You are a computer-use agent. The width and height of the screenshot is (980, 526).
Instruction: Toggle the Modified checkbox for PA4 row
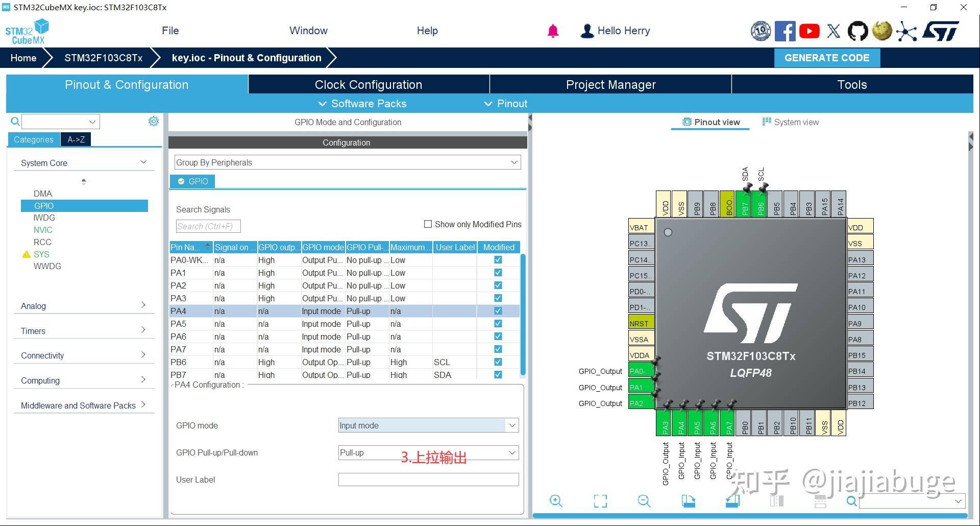[498, 311]
